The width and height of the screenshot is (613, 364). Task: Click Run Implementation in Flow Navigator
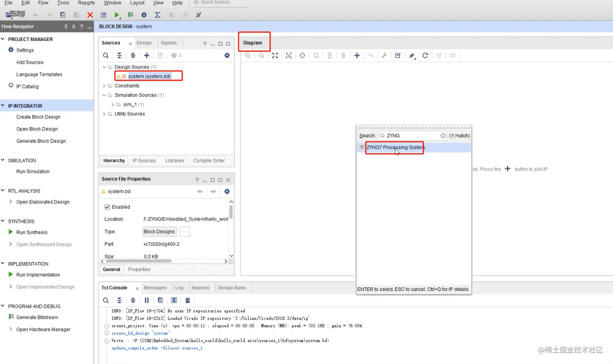[38, 275]
